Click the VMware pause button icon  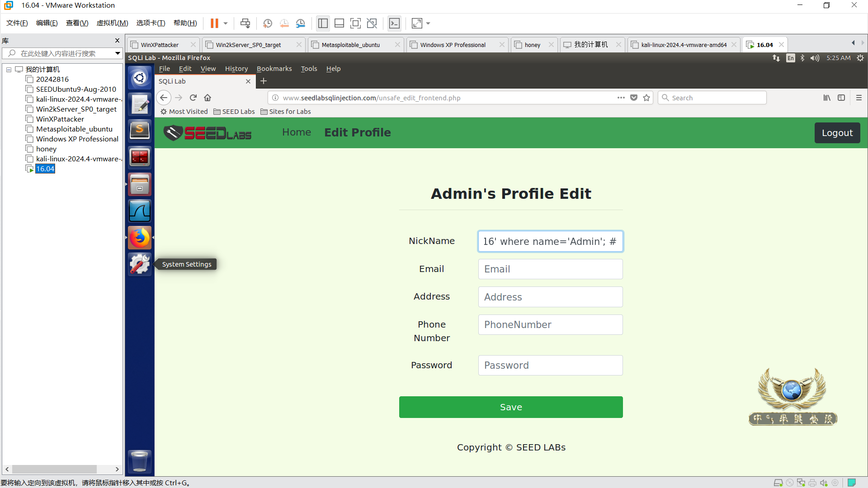(x=214, y=23)
